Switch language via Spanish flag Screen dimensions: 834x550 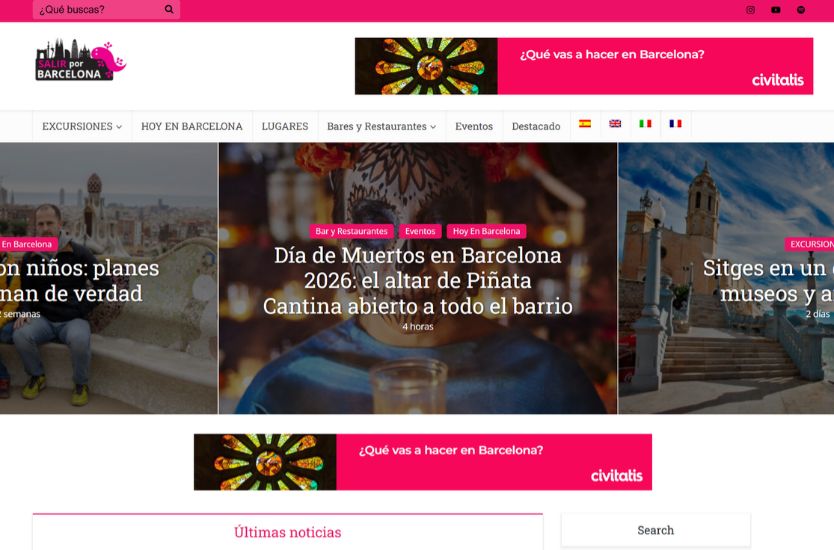585,123
